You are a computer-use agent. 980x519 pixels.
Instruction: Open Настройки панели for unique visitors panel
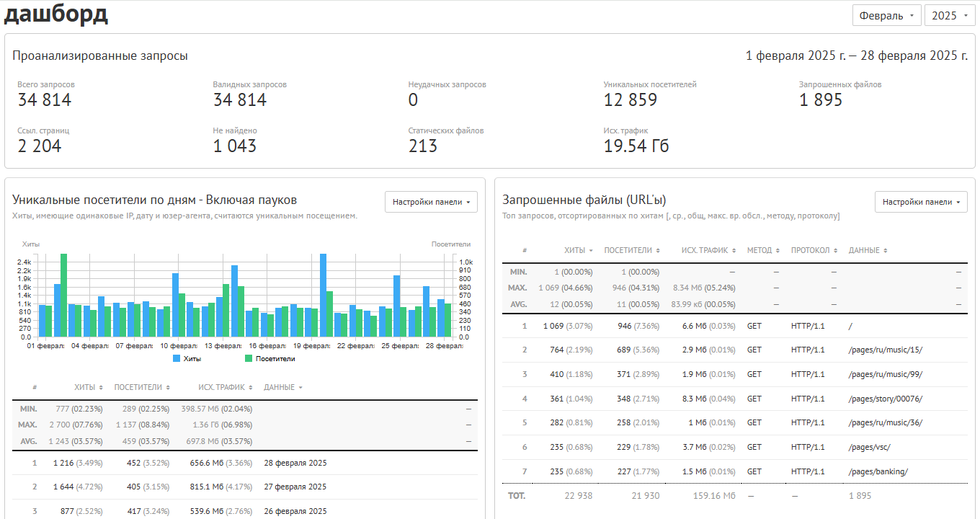pos(432,202)
